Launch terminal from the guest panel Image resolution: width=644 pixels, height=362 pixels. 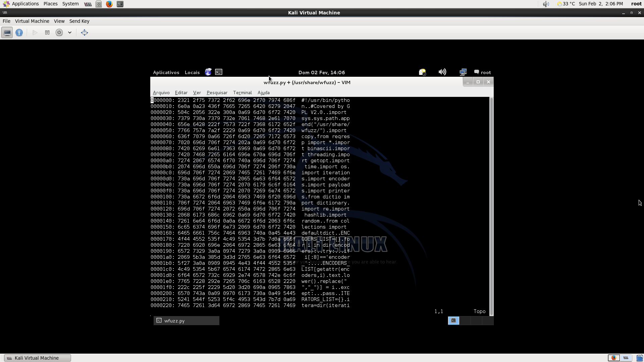tap(219, 72)
